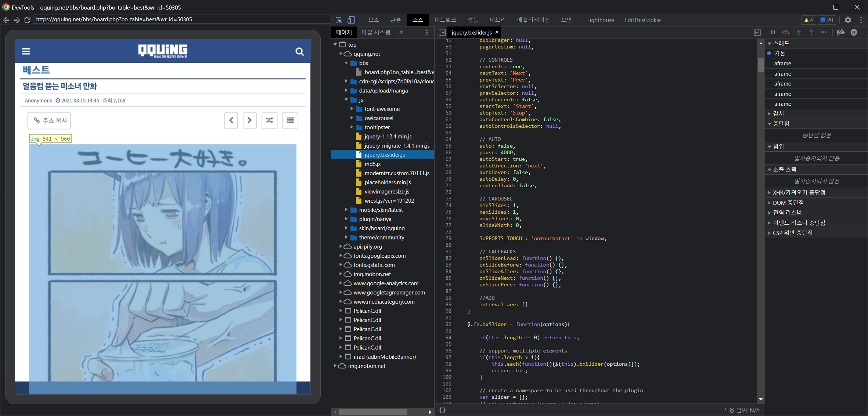Image resolution: width=868 pixels, height=416 pixels.
Task: Toggle deactivate breakpoints icon
Action: click(840, 32)
